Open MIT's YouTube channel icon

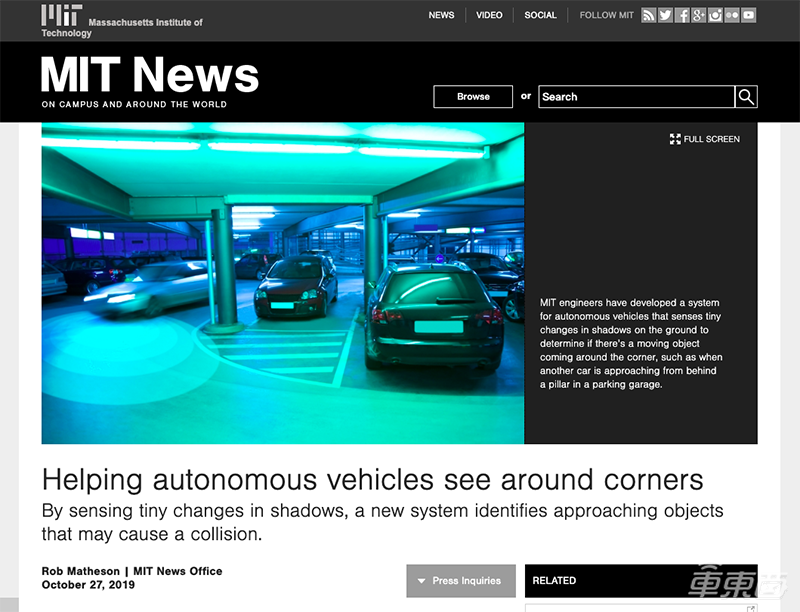click(x=748, y=15)
